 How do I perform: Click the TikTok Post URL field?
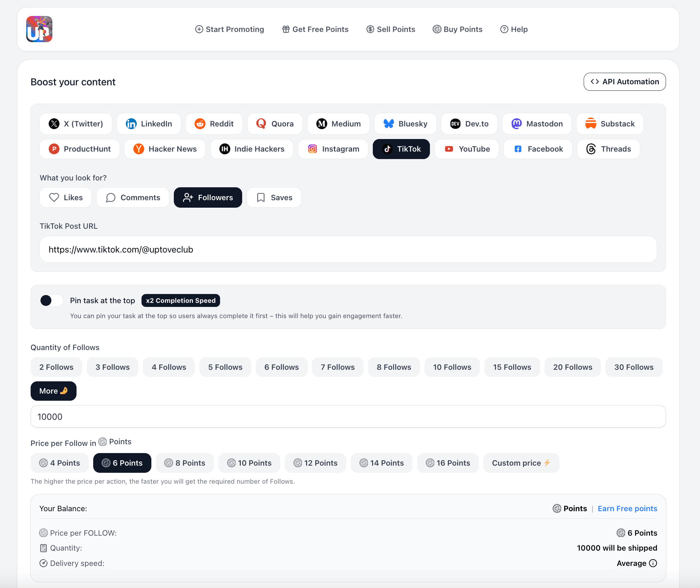coord(347,249)
